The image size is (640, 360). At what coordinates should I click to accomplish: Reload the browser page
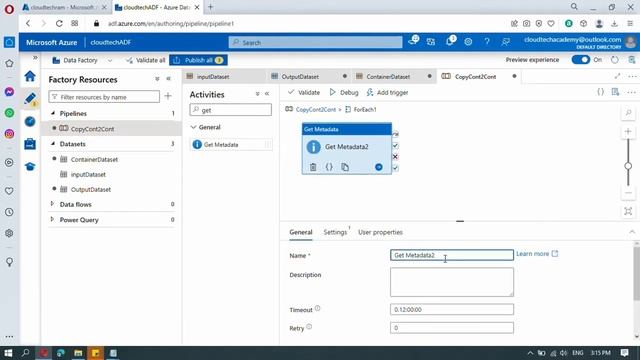[x=59, y=24]
